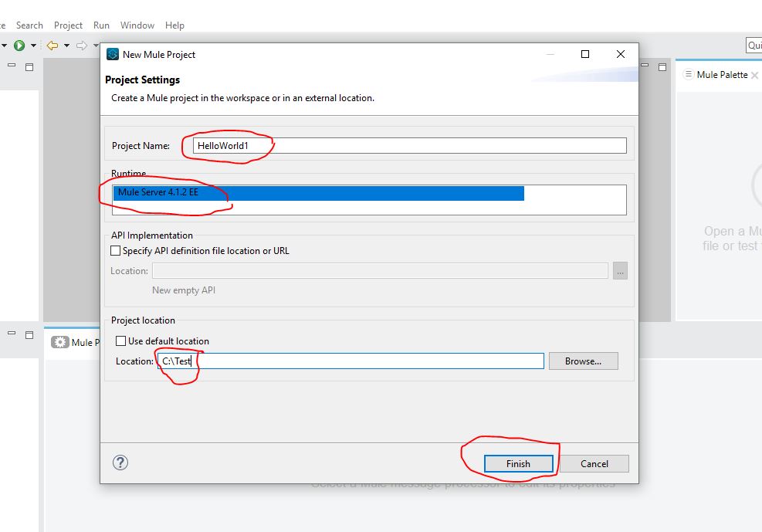The width and height of the screenshot is (762, 532).
Task: Open the Search menu
Action: click(29, 25)
